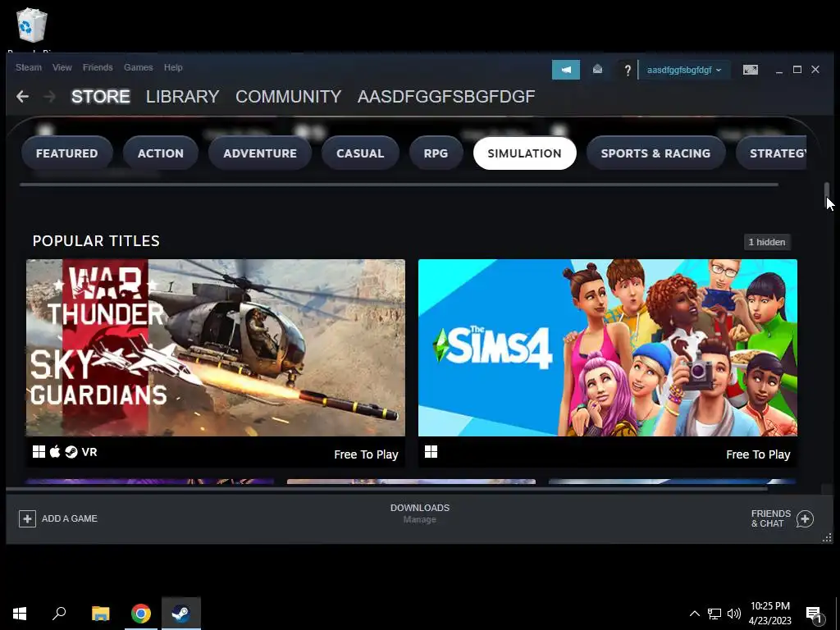Click the back navigation arrow
The height and width of the screenshot is (630, 840).
22,97
